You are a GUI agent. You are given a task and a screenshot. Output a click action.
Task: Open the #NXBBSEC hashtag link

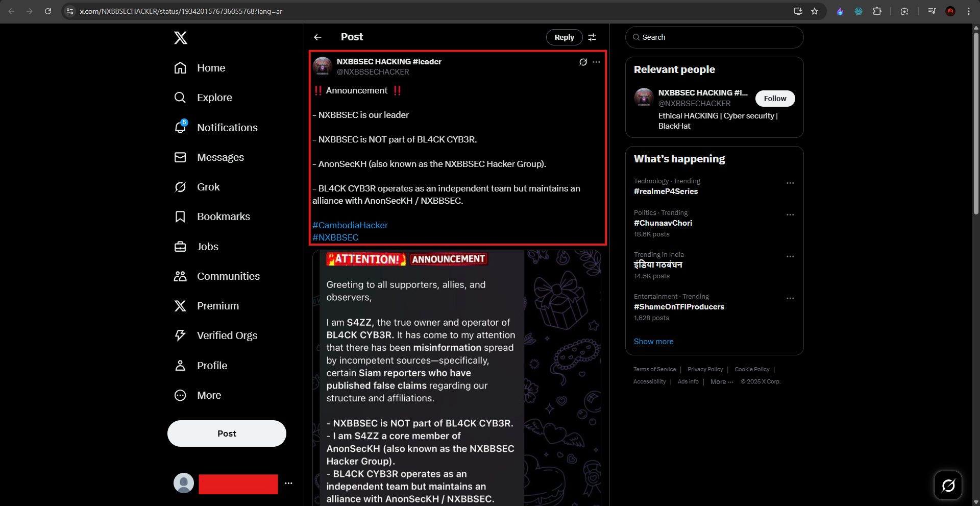point(335,237)
